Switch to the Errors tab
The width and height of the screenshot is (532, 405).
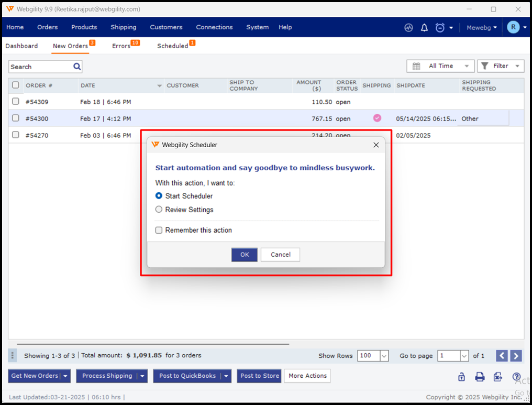pos(120,46)
